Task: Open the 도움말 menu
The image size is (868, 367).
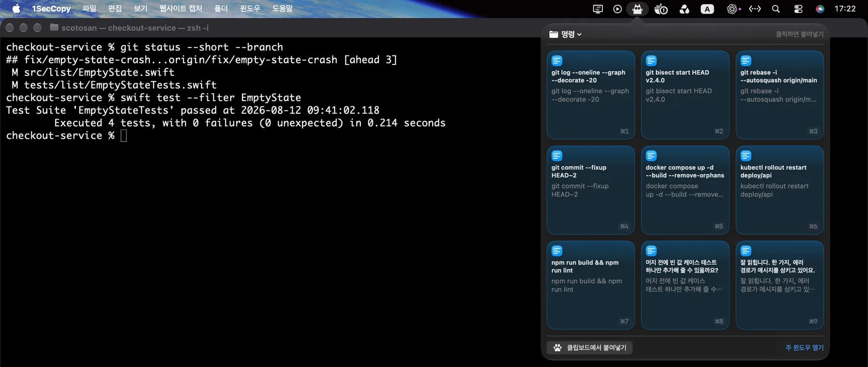Action: [x=282, y=9]
